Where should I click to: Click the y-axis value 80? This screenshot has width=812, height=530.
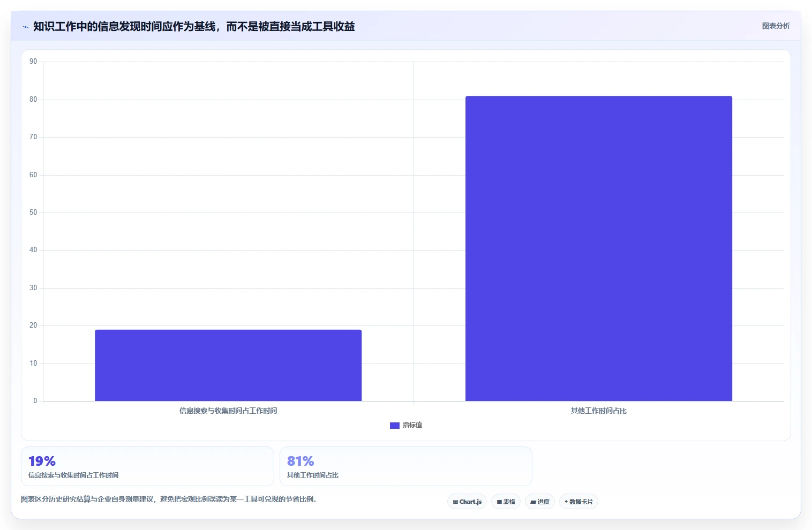click(x=33, y=100)
